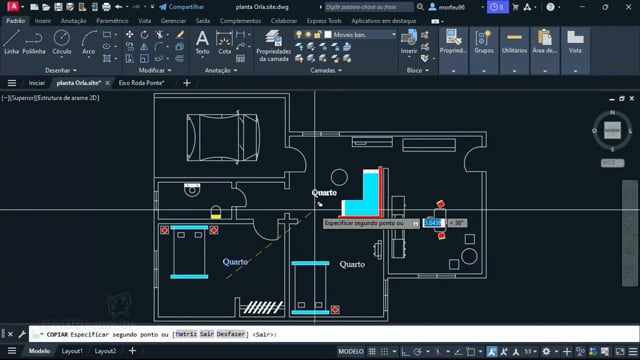Screen dimensions: 640x360
Task: Expand the Modificar panel
Action: pos(155,70)
